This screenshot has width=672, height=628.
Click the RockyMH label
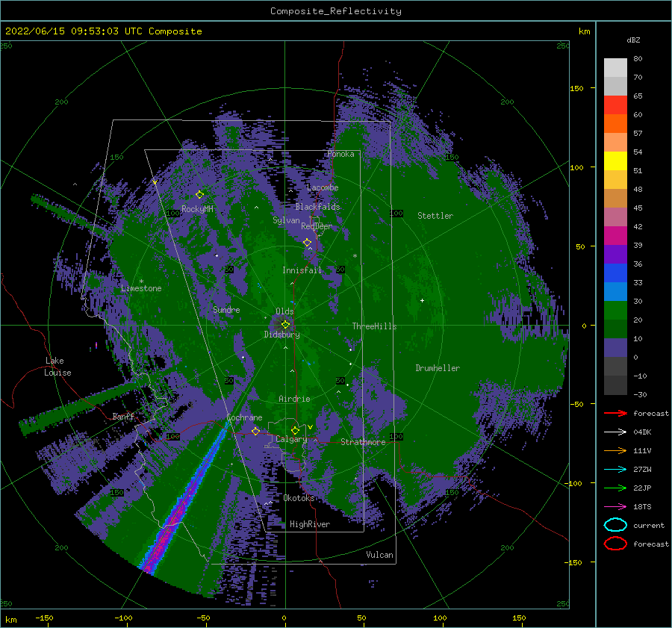pyautogui.click(x=197, y=209)
